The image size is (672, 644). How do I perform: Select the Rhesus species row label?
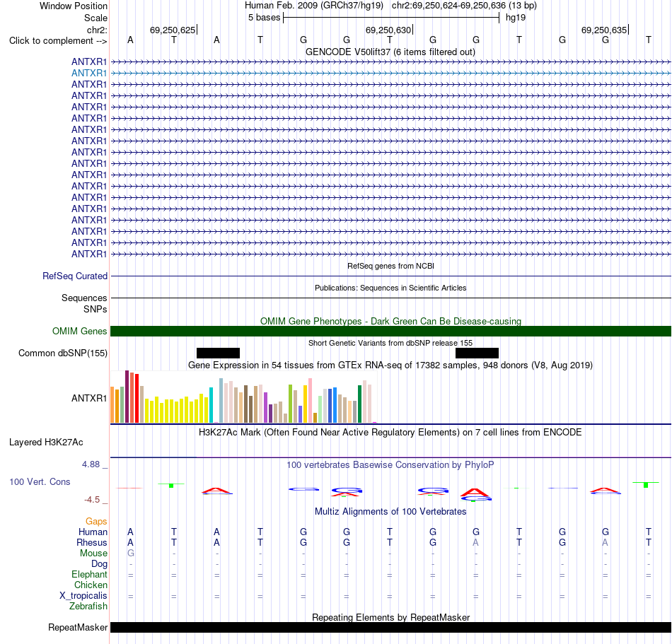point(92,542)
